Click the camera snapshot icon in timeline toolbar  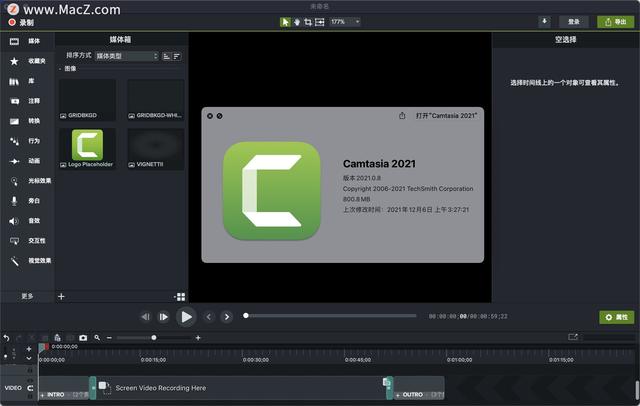tap(83, 338)
